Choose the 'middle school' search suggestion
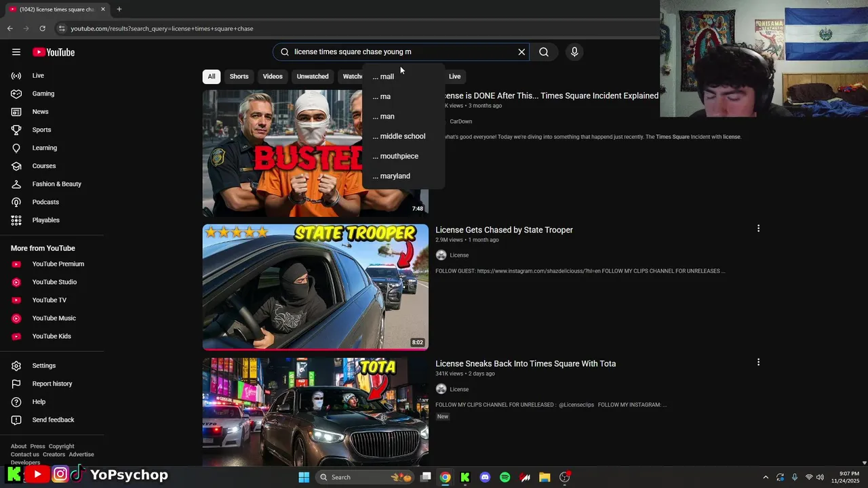The image size is (868, 488). pyautogui.click(x=403, y=136)
